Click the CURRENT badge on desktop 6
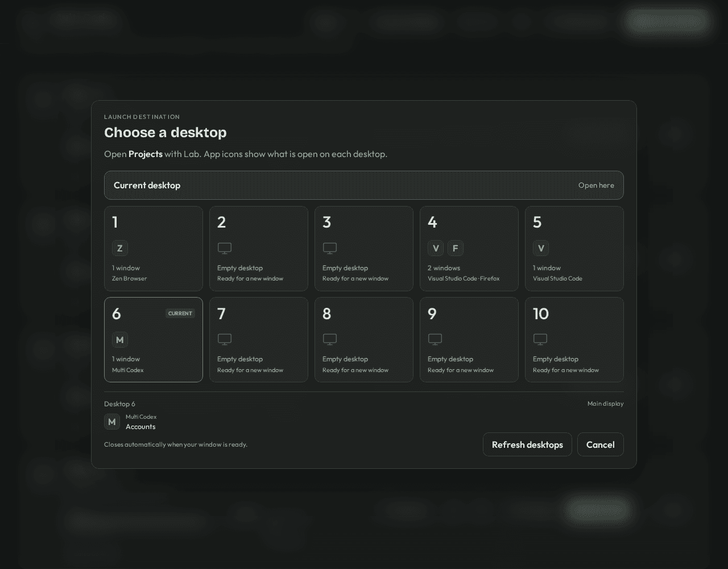The width and height of the screenshot is (728, 569). 180,314
